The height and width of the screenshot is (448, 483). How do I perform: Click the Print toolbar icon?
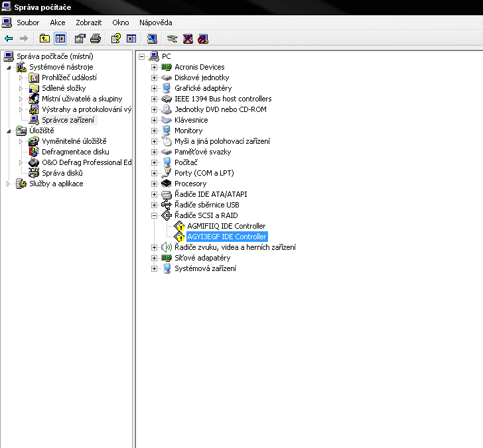pyautogui.click(x=96, y=38)
